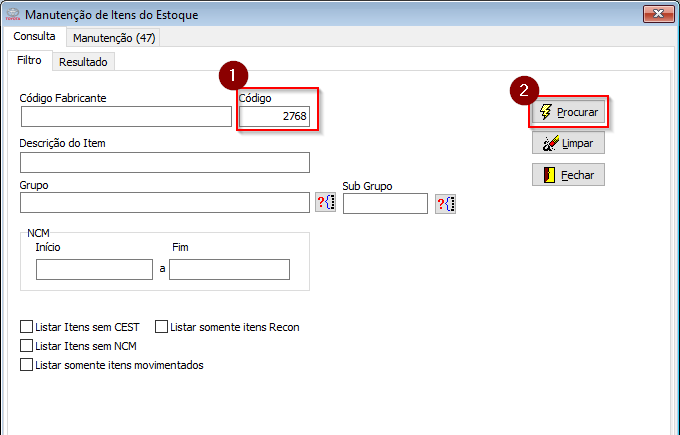This screenshot has height=435, width=680.
Task: Enable Listar Itens sem CEST checkbox
Action: point(26,327)
